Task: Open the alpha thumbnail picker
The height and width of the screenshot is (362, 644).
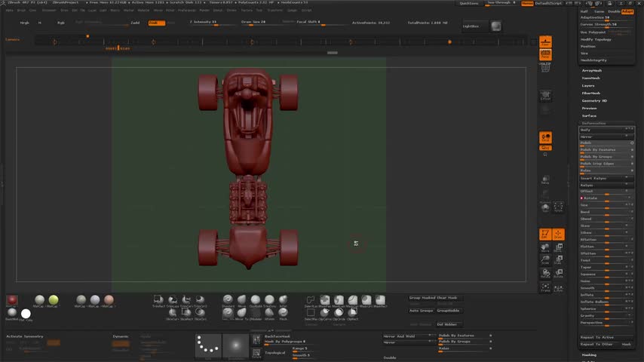Action: 235,345
